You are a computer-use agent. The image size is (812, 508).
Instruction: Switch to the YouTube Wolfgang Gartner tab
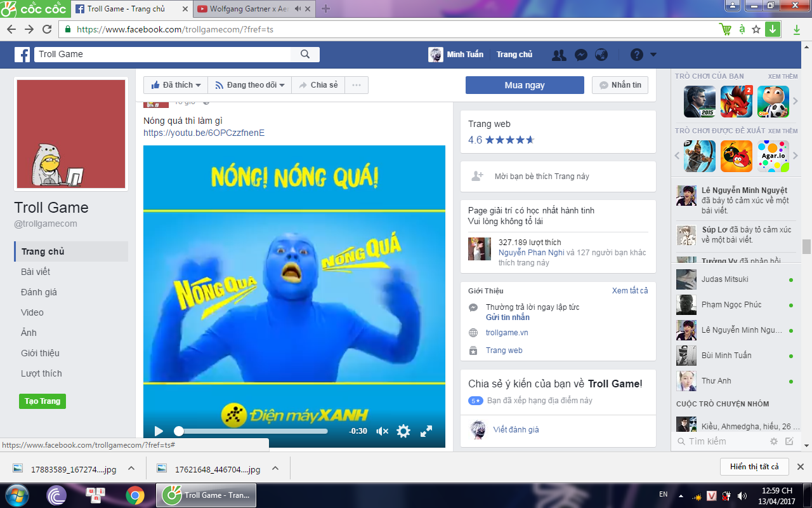(249, 9)
